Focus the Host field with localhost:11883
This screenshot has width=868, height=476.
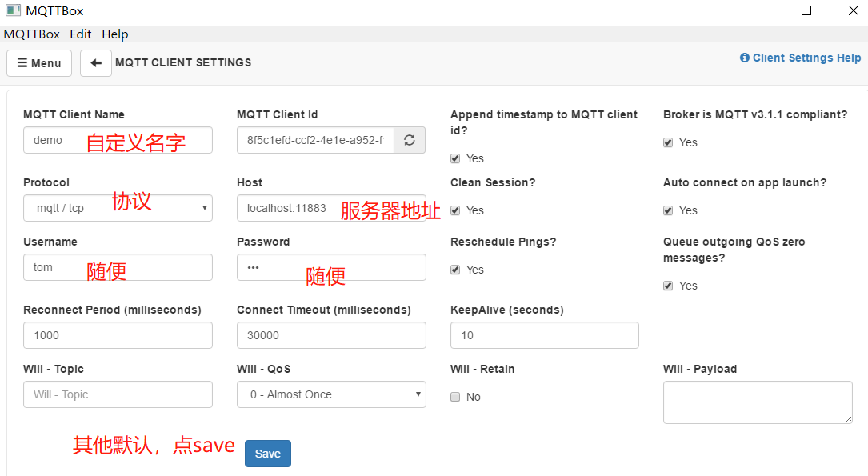(x=331, y=208)
